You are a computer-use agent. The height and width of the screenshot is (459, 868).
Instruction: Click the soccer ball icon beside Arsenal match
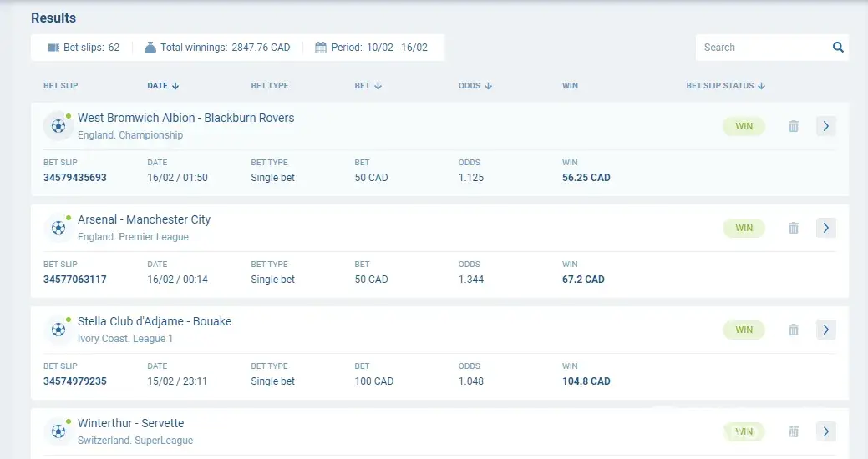(x=58, y=228)
